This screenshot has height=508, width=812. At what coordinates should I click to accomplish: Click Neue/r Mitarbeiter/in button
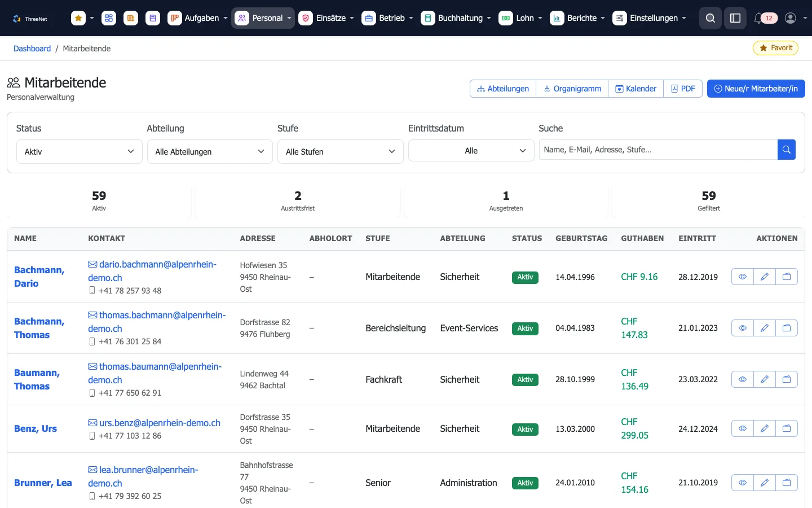[756, 89]
